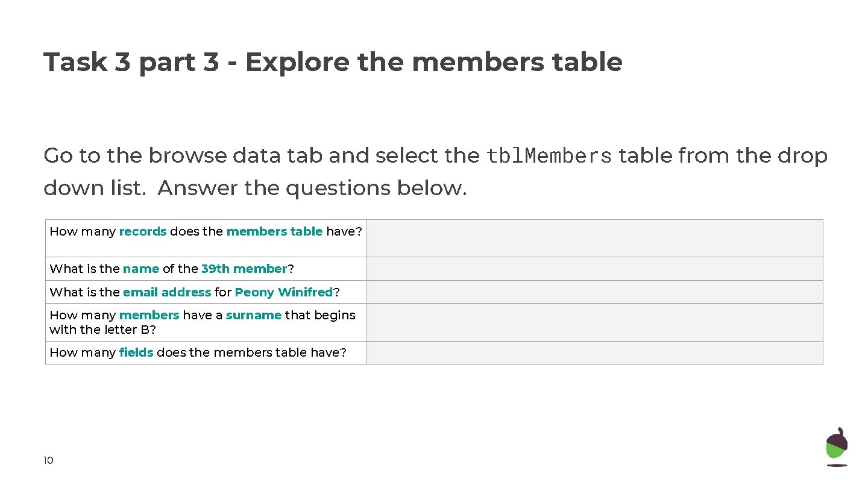The height and width of the screenshot is (488, 868).
Task: Click answer cell for fields count question
Action: coord(594,352)
